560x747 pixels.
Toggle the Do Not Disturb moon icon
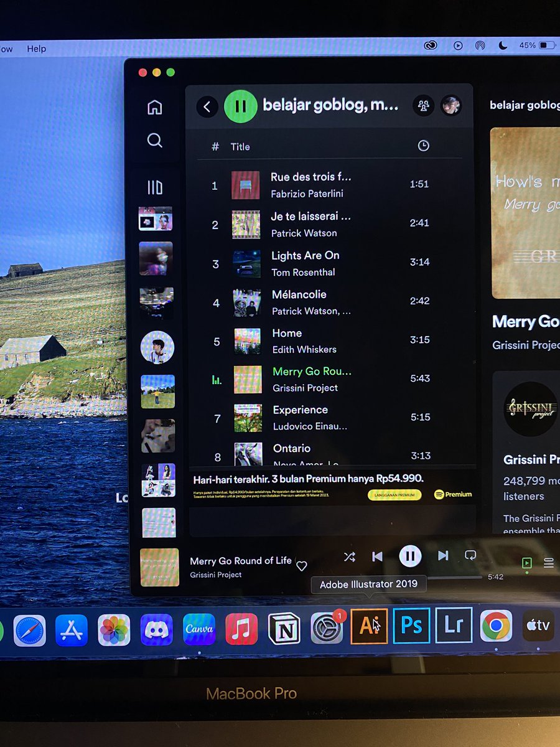[x=504, y=45]
